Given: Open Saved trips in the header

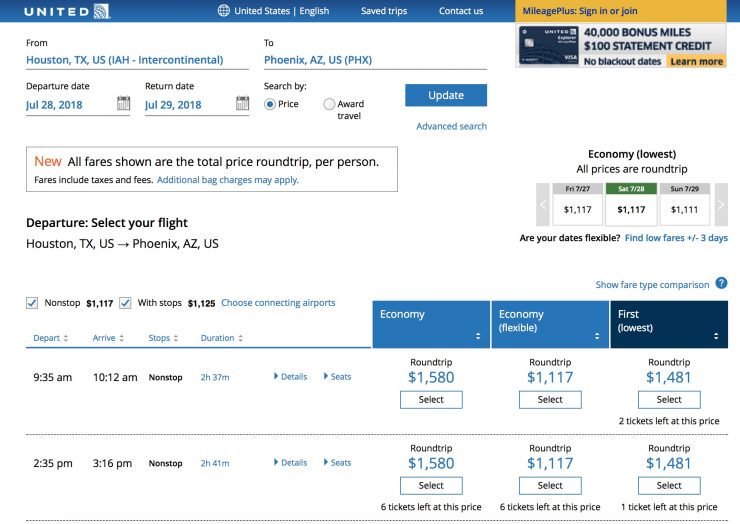Looking at the screenshot, I should [384, 11].
